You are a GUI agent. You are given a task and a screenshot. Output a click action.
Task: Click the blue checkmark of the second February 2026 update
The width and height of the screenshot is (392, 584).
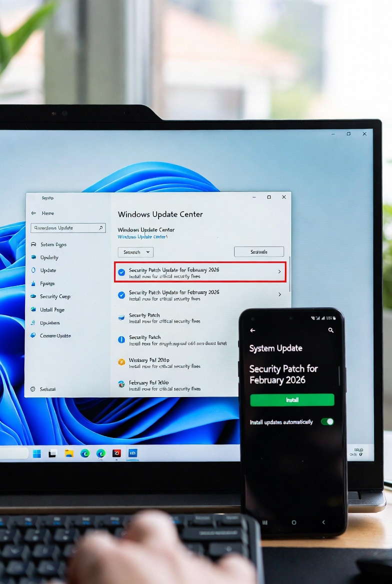coord(121,295)
